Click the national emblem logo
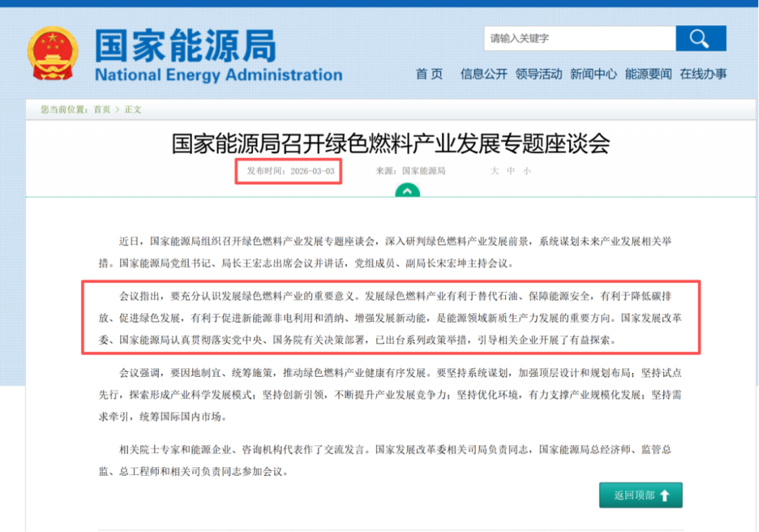Viewport: 759px width, 532px height. point(54,53)
